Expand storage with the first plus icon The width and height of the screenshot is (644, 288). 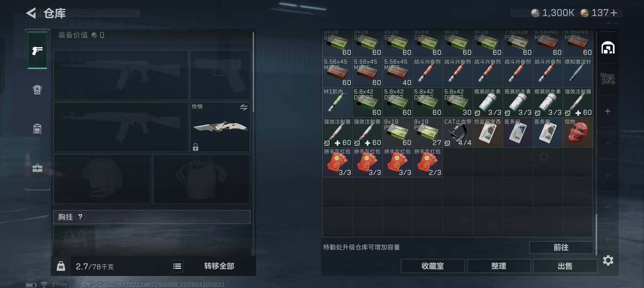pos(608,111)
